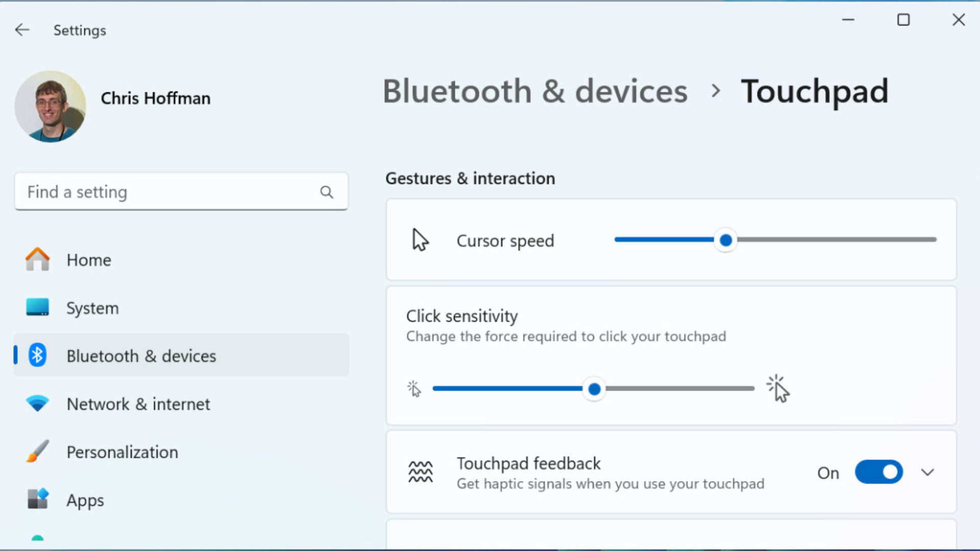Image resolution: width=980 pixels, height=551 pixels.
Task: Click the back arrow icon
Action: [22, 30]
